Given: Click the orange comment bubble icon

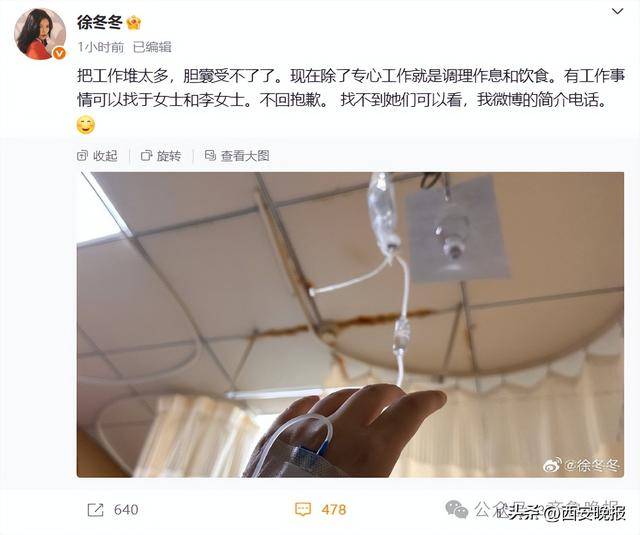Looking at the screenshot, I should pyautogui.click(x=303, y=509).
